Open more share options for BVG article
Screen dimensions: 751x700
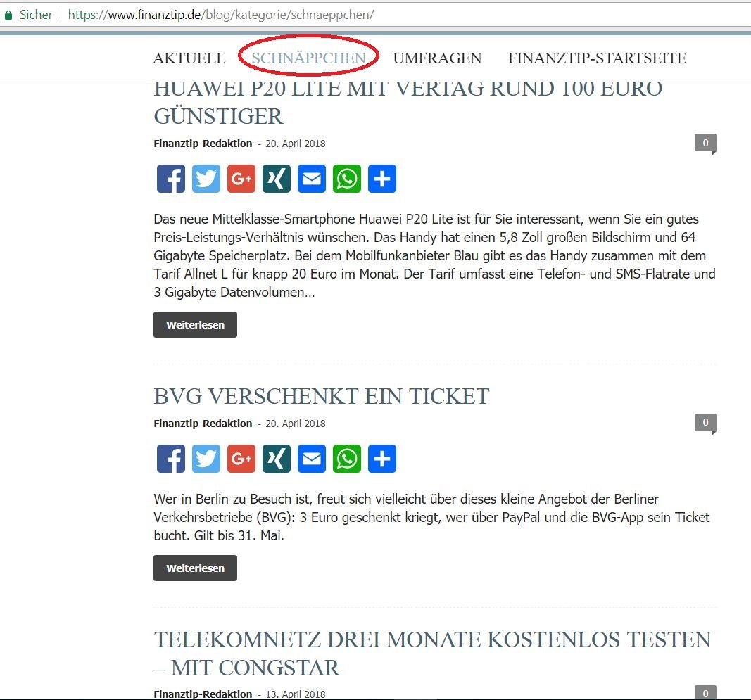tap(382, 459)
